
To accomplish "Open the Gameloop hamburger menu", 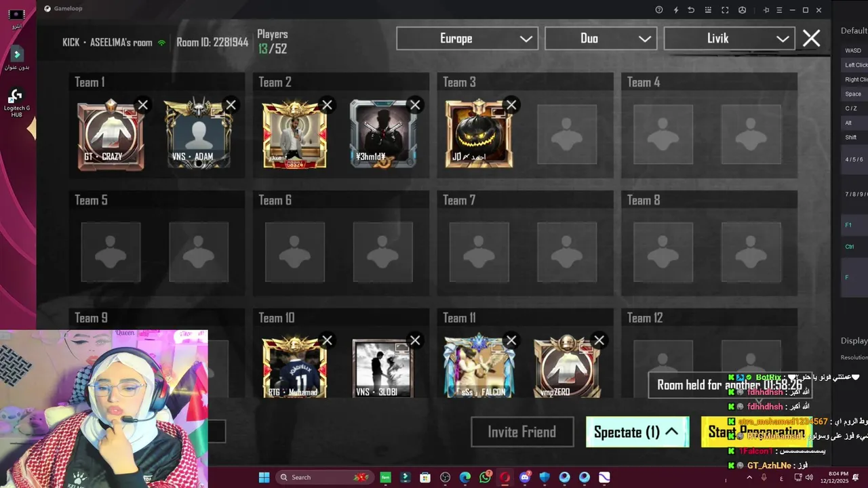I will [780, 9].
